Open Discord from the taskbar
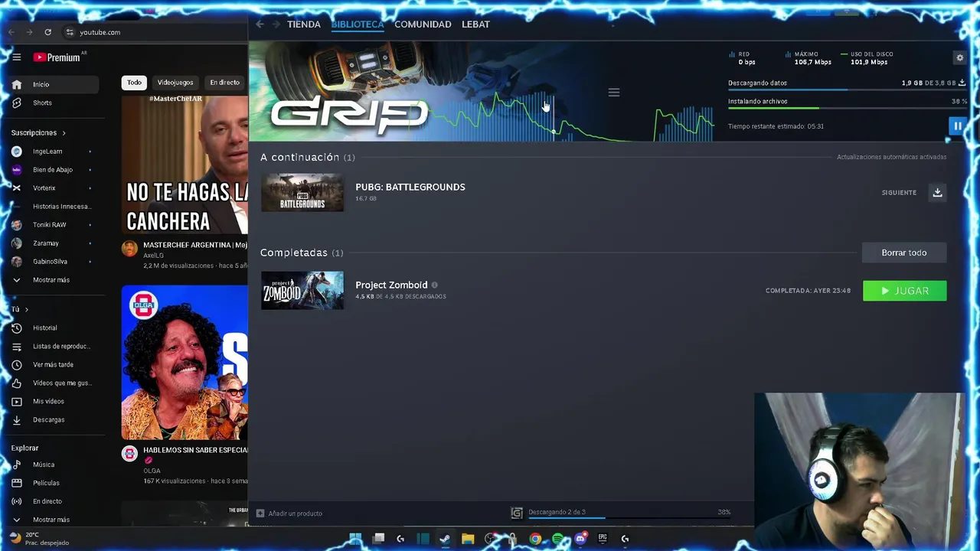Viewport: 980px width, 551px height. coord(580,539)
